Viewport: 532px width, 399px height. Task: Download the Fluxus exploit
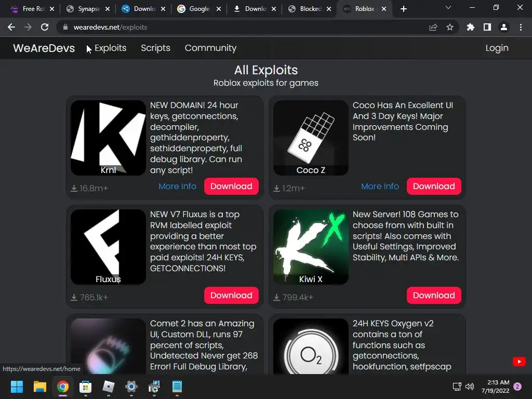click(231, 295)
